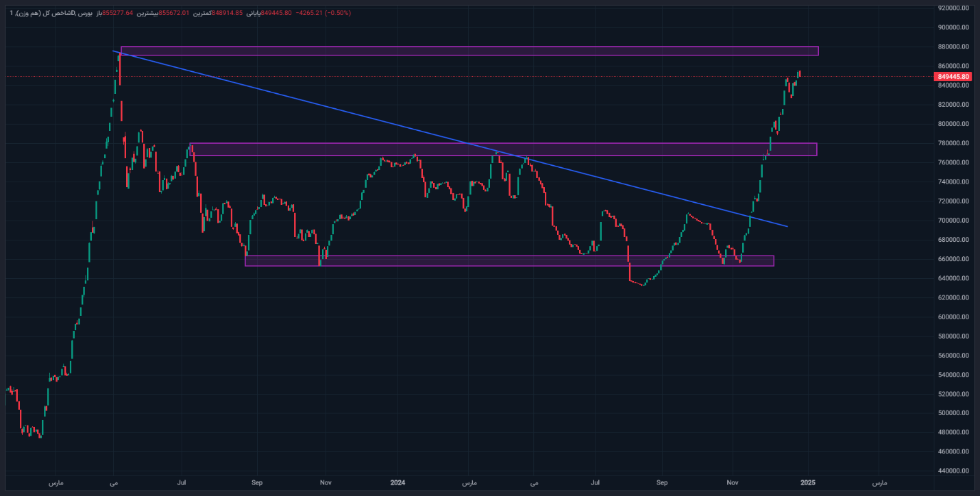Screen dimensions: 980x496
Task: Click the 600000.00 label on price axis
Action: tap(953, 317)
